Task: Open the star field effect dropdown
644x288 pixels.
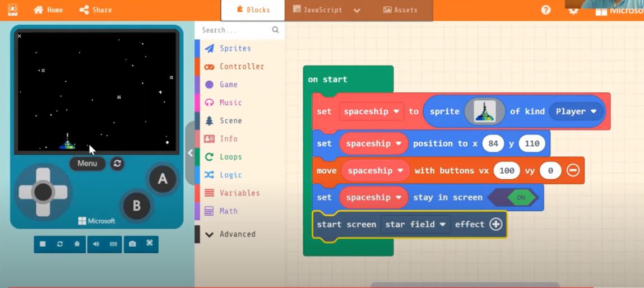Action: point(415,224)
